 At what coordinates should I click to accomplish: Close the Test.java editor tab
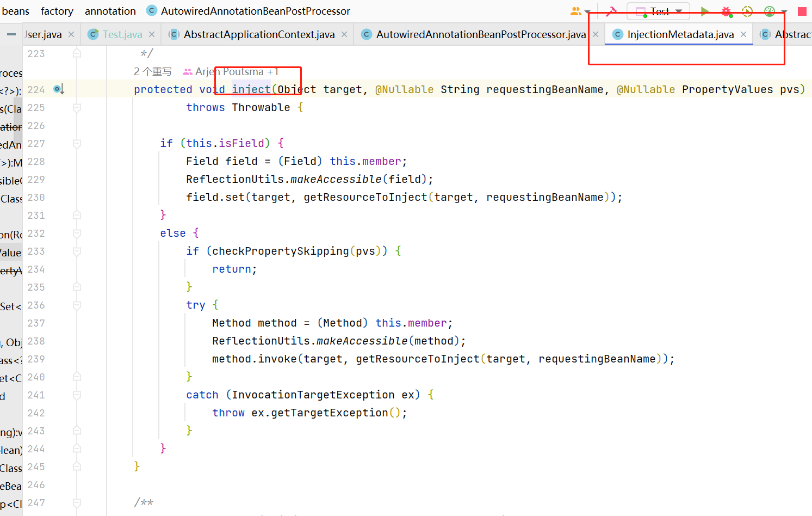(152, 34)
